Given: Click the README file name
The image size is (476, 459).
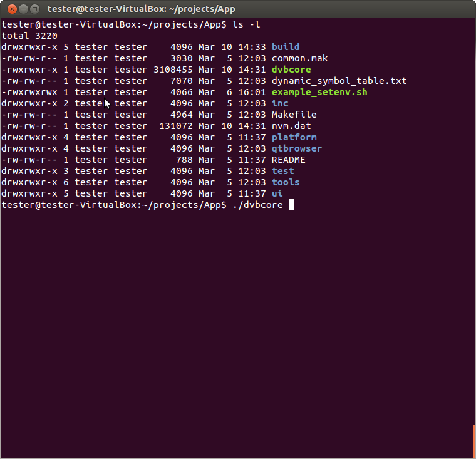Looking at the screenshot, I should 288,160.
